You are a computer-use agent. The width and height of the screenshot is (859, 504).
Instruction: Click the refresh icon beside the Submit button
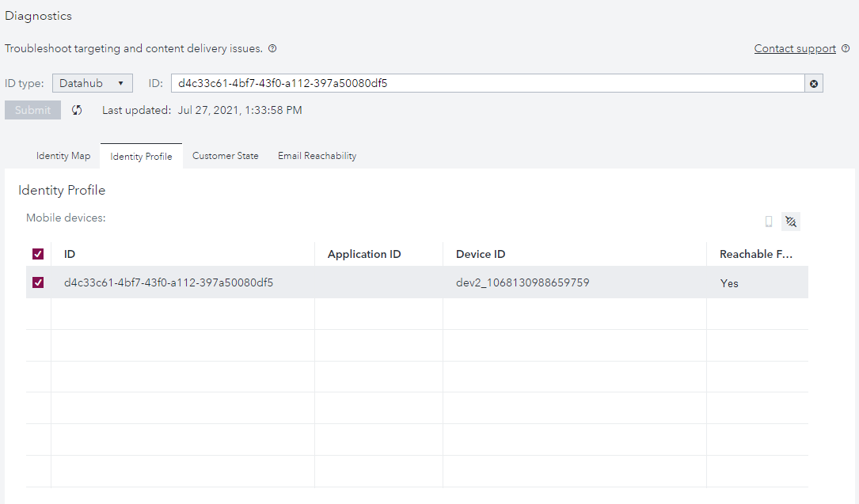click(77, 110)
